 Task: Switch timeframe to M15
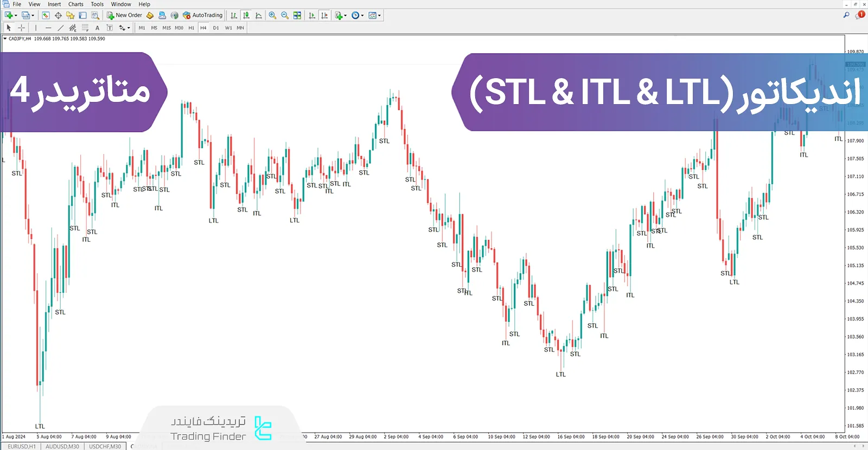pyautogui.click(x=167, y=28)
